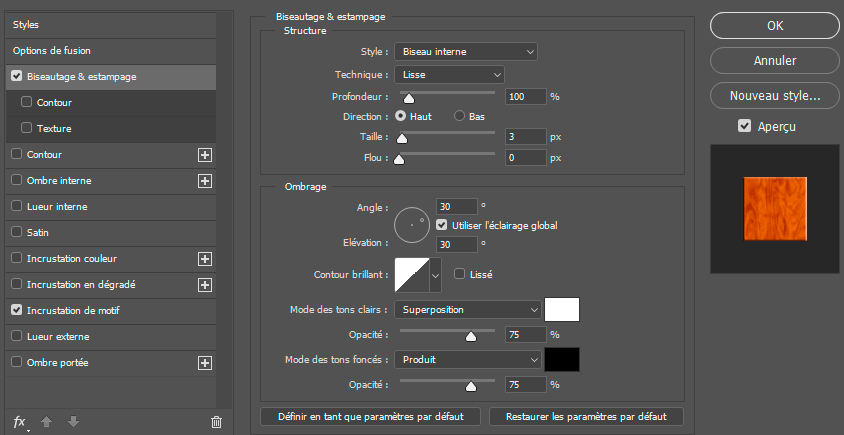Add another Ombre interne with plus icon
The width and height of the screenshot is (844, 435).
click(x=205, y=181)
